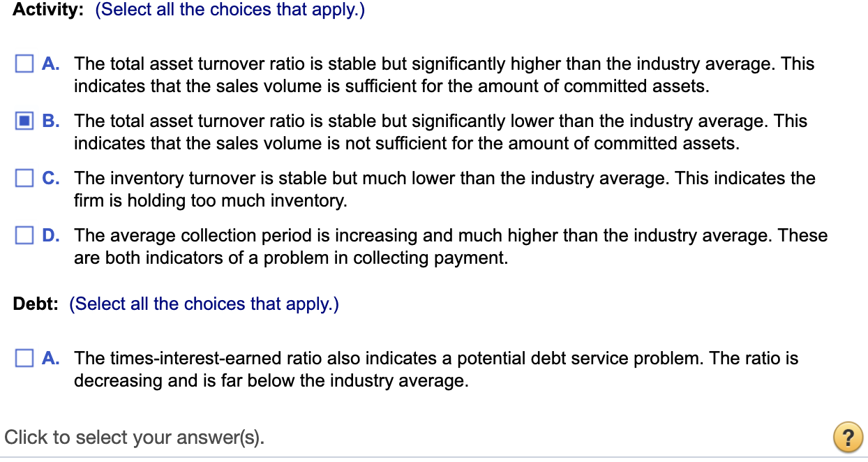Click the yellow help question mark icon
Image resolution: width=868 pixels, height=462 pixels.
(847, 437)
